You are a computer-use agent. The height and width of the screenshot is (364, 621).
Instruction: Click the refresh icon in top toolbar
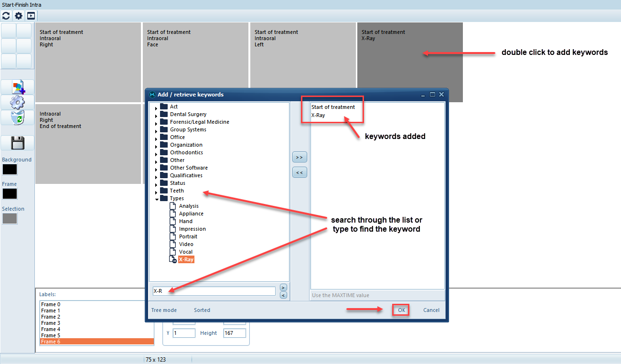6,16
